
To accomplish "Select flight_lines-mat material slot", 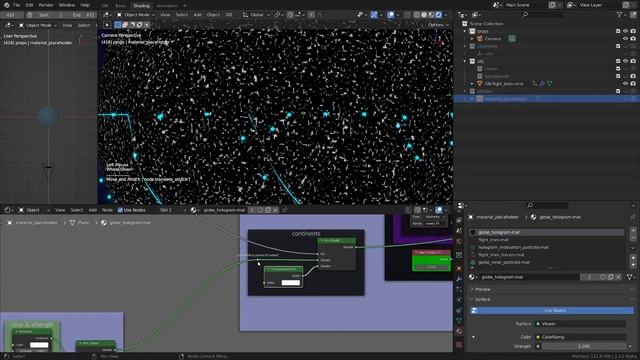I will pyautogui.click(x=547, y=240).
